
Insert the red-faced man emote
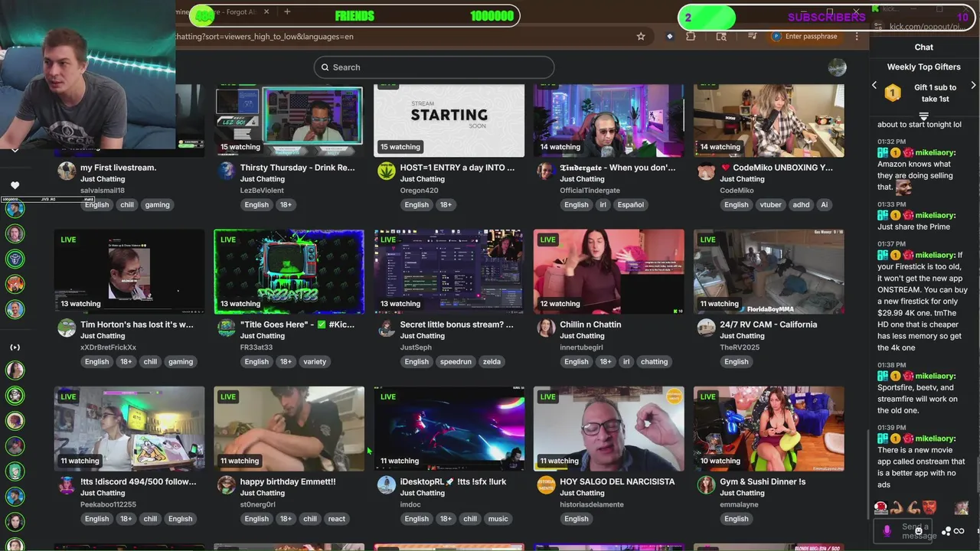pos(929,507)
